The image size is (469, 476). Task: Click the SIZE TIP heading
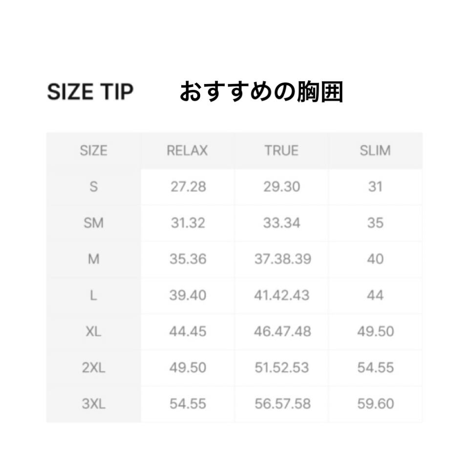click(x=90, y=91)
